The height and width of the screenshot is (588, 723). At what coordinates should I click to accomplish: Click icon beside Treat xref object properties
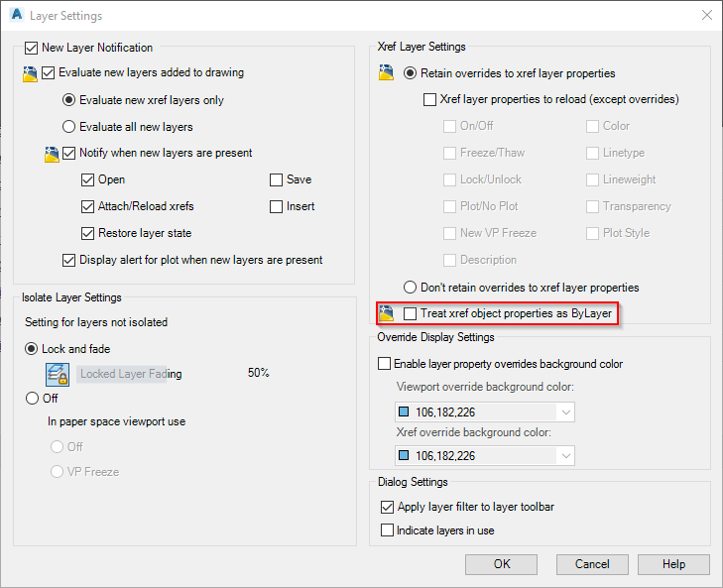[387, 313]
